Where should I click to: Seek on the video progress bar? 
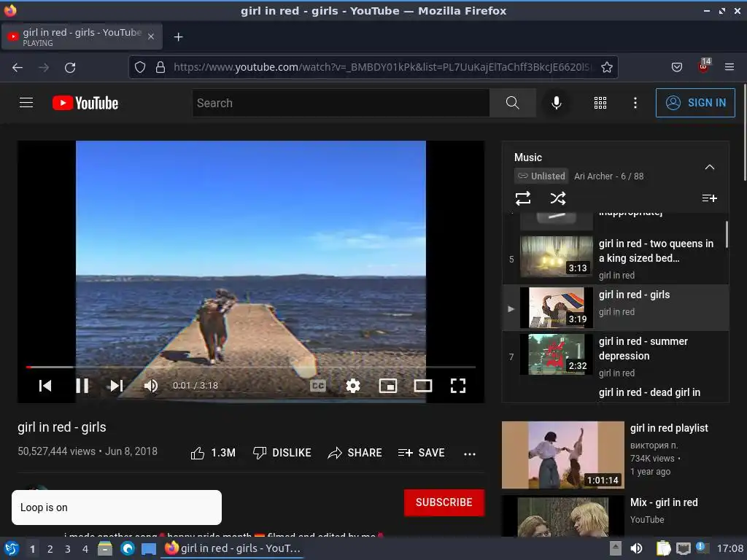coord(251,367)
